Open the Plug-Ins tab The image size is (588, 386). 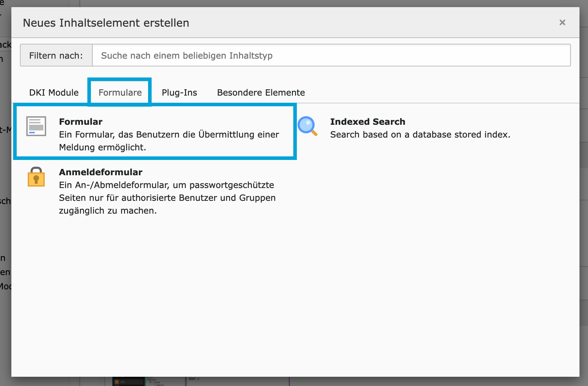179,92
